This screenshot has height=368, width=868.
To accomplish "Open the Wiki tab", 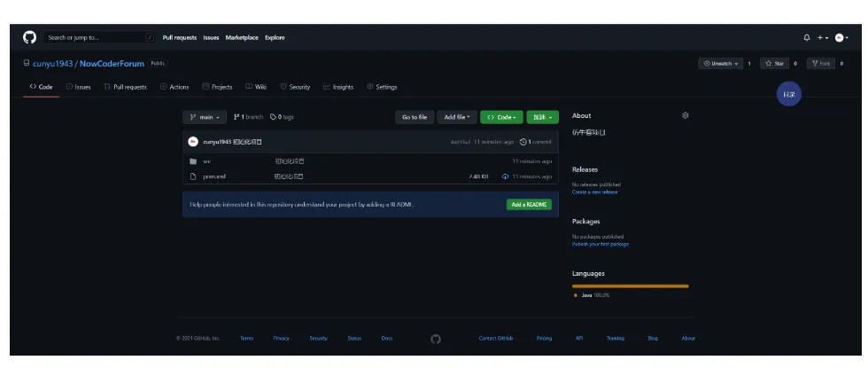I will pyautogui.click(x=256, y=87).
